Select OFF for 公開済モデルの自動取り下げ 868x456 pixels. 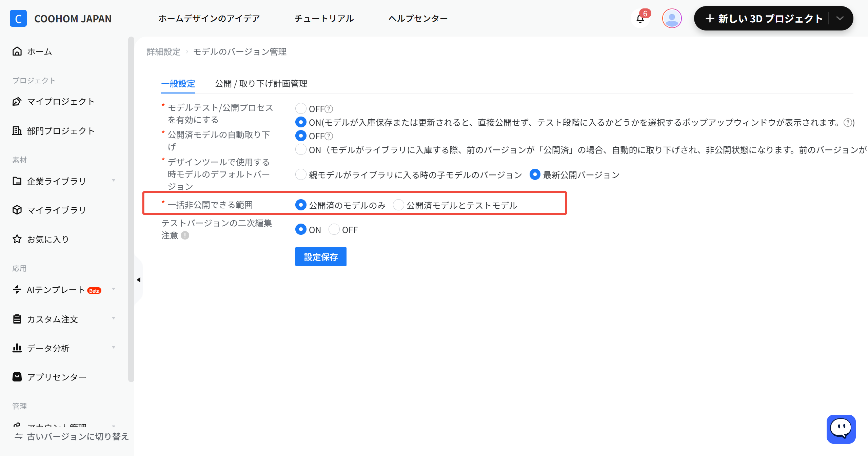(301, 136)
